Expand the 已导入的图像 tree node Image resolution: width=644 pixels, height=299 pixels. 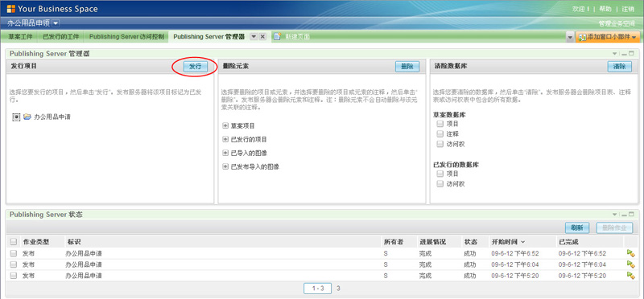(x=225, y=153)
